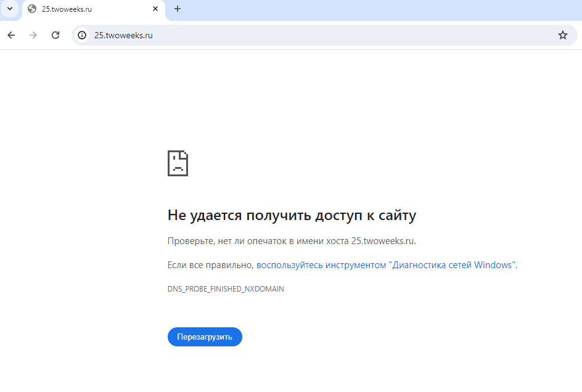This screenshot has height=392, width=582.
Task: Open a new tab with the plus button
Action: [x=178, y=9]
